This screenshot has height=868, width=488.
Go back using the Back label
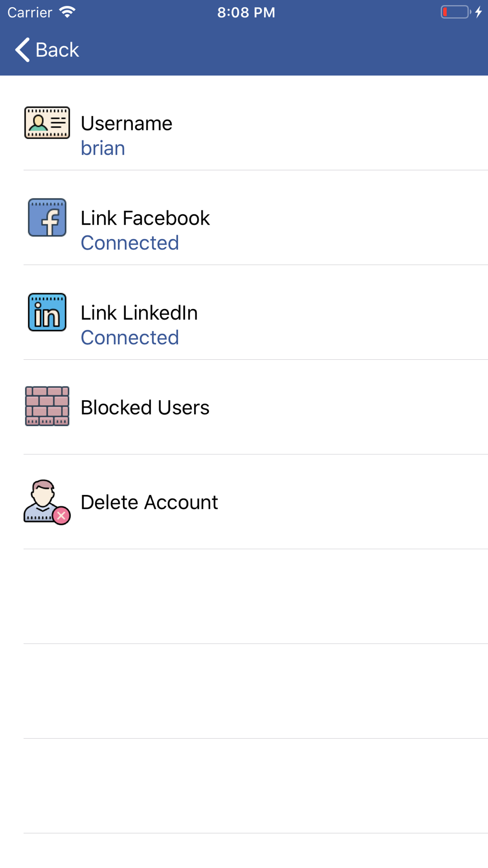(x=57, y=50)
